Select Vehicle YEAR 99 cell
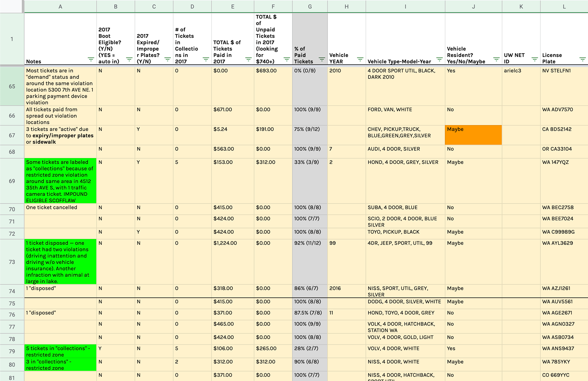588x381 pixels. point(347,262)
